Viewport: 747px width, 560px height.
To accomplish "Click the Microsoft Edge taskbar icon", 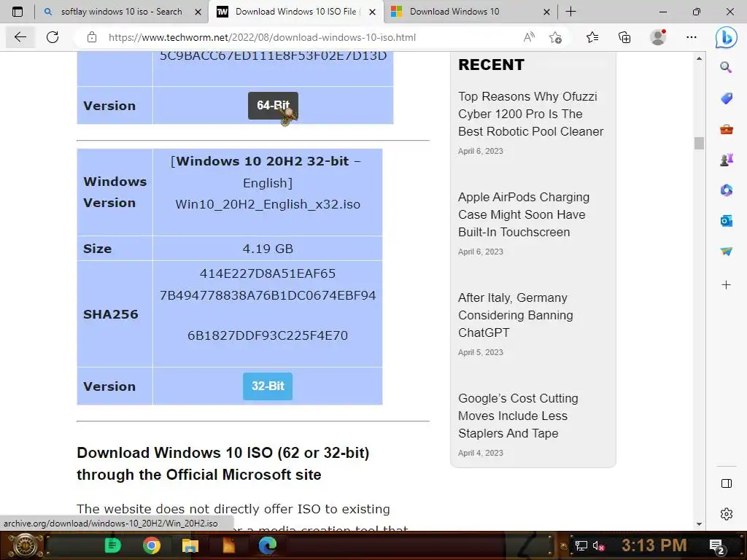I will tap(268, 545).
